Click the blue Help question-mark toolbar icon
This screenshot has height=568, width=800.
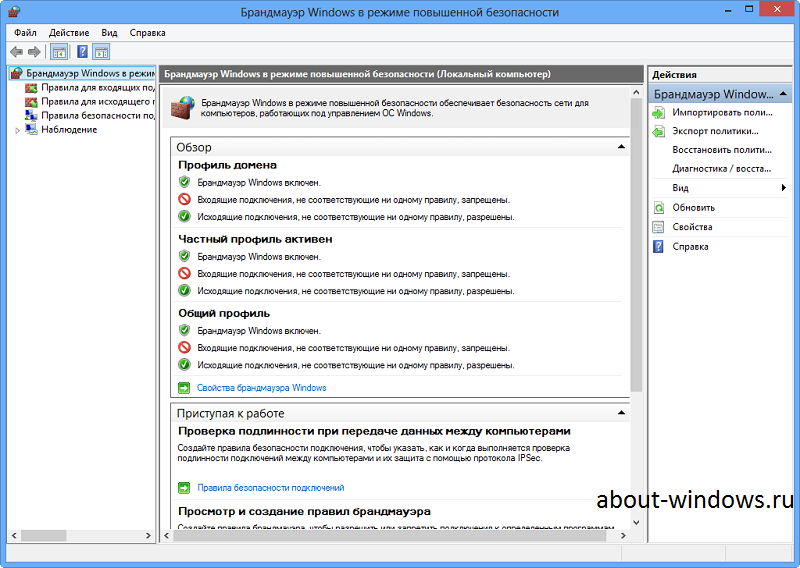click(x=82, y=52)
